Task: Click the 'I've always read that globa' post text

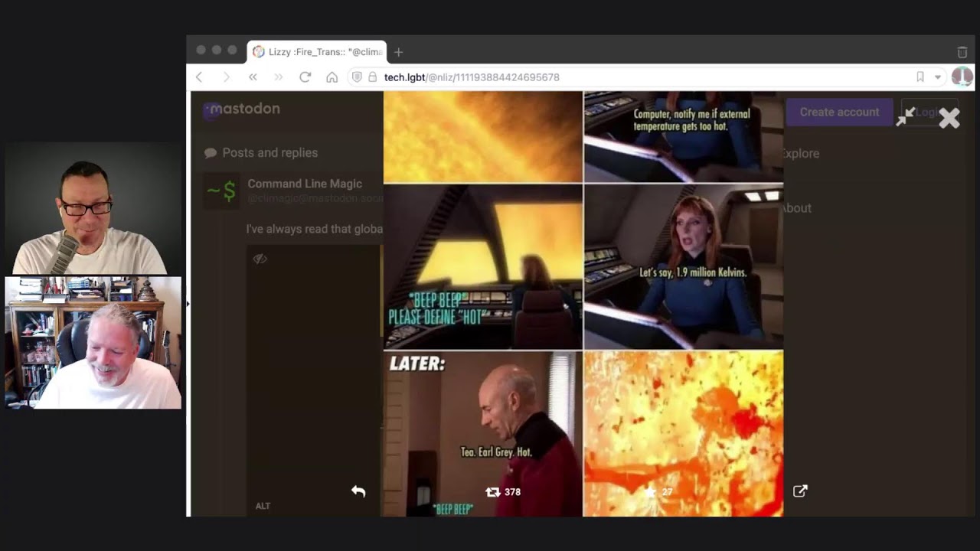Action: 314,229
